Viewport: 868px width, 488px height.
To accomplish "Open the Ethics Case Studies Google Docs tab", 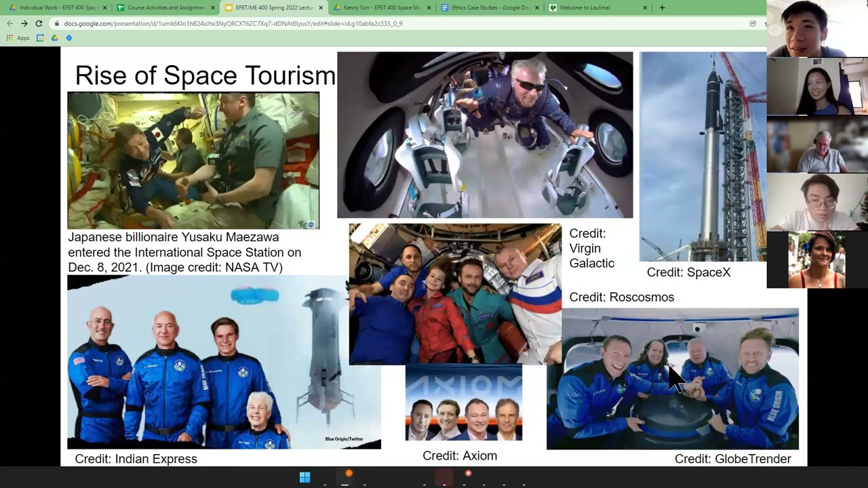I will point(490,7).
